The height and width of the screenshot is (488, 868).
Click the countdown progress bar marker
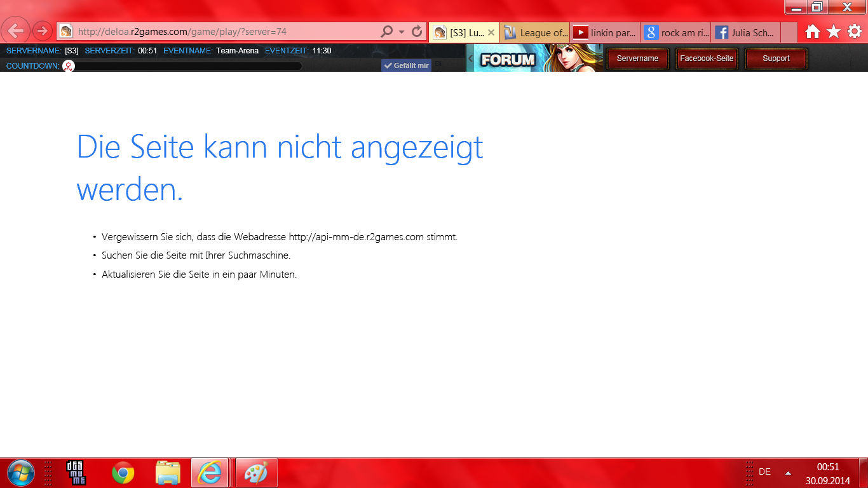pos(69,65)
